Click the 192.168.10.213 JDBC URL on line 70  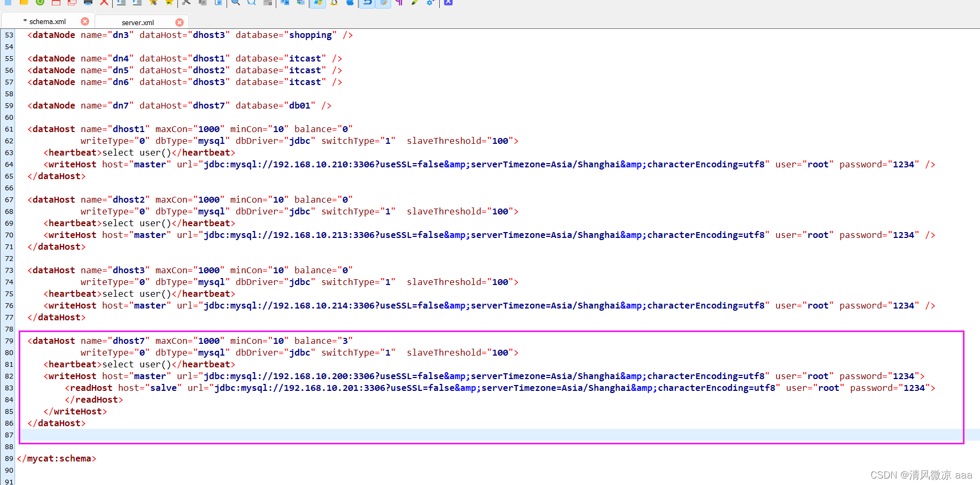tap(484, 235)
